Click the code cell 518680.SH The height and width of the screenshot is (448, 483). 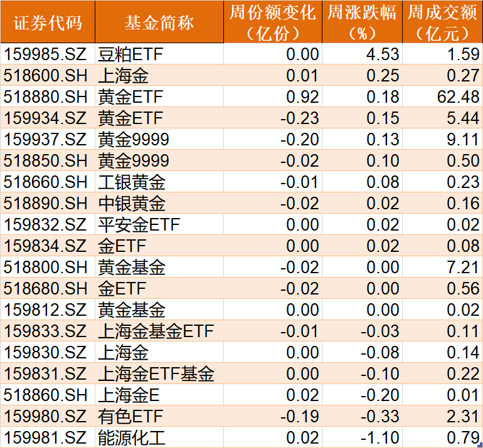pos(46,288)
